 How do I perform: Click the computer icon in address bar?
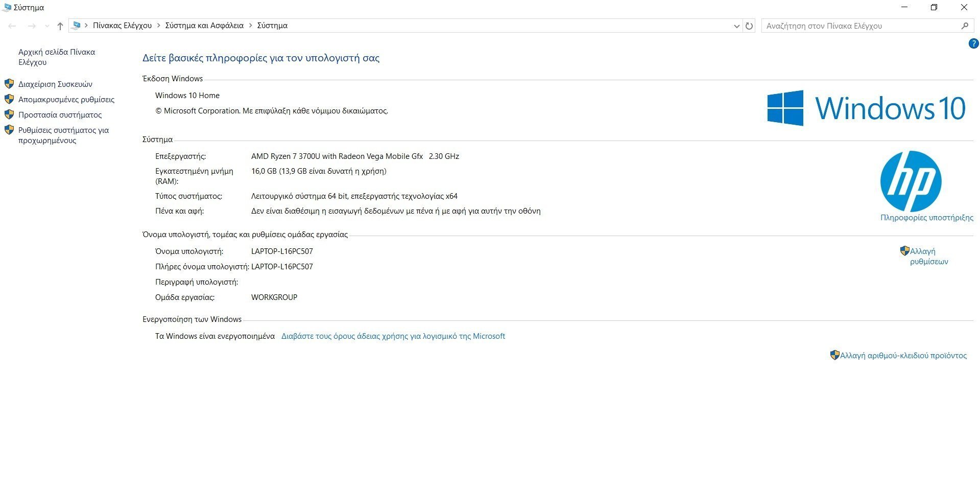click(x=76, y=25)
